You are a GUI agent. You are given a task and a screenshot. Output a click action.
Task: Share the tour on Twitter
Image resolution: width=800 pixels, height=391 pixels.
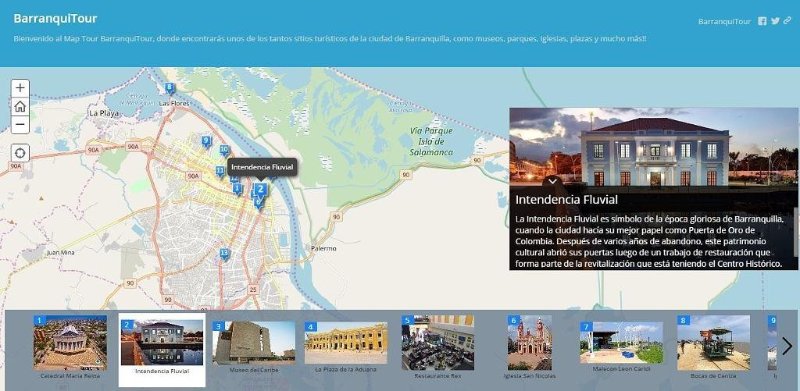click(775, 21)
